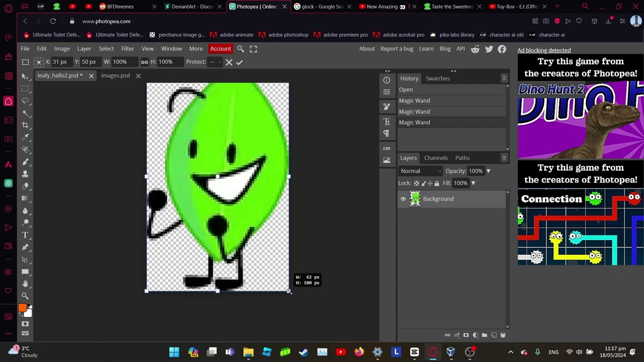Screen dimensions: 644x362
Task: Select the Move tool
Action: click(25, 76)
